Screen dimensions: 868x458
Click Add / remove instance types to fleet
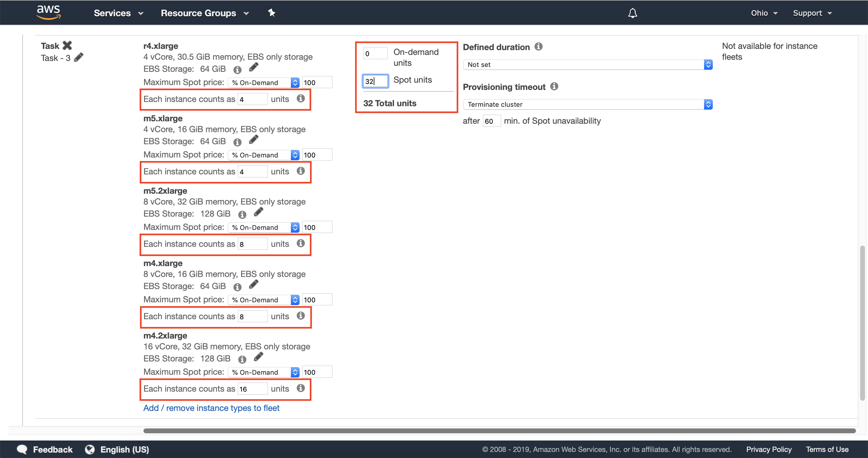click(x=211, y=407)
